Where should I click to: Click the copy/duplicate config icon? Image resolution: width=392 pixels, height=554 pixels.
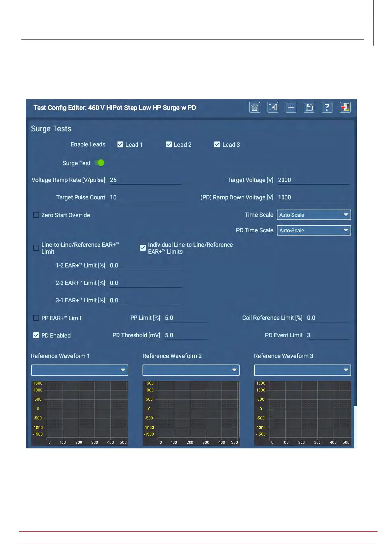click(273, 107)
